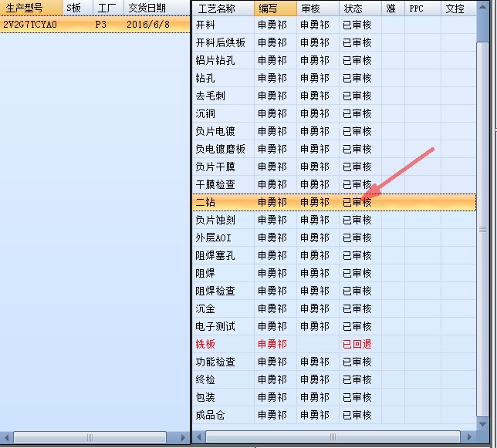Click the 文控 column header
Viewport: 497px width, 448px height.
tap(458, 8)
